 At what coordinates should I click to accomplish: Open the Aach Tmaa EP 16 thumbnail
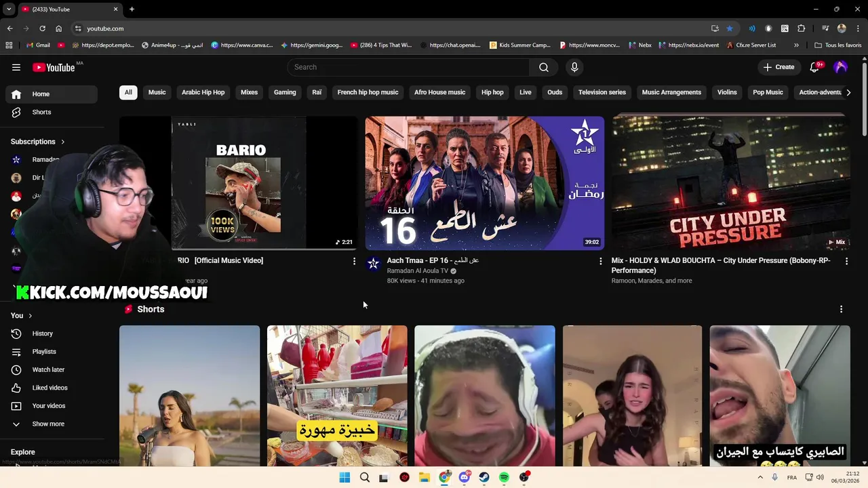(x=485, y=183)
